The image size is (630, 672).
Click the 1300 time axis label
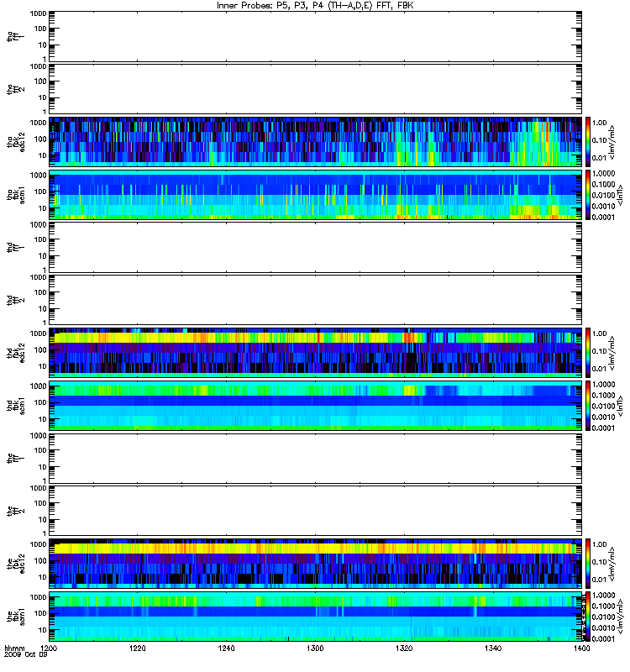click(315, 648)
